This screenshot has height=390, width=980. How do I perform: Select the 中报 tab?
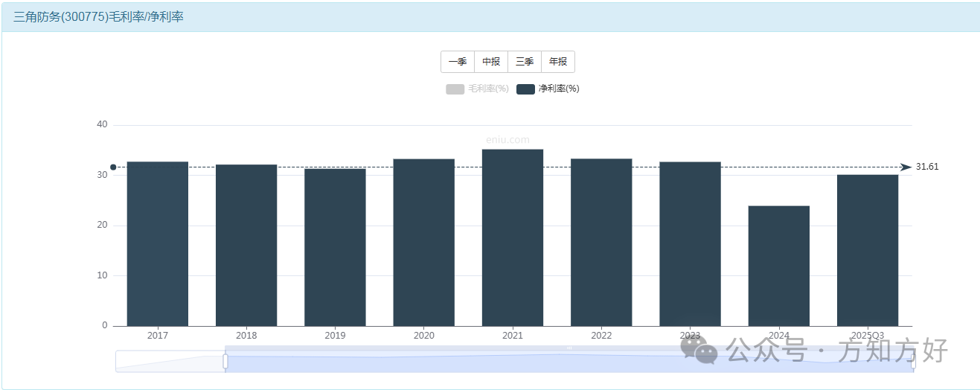491,62
